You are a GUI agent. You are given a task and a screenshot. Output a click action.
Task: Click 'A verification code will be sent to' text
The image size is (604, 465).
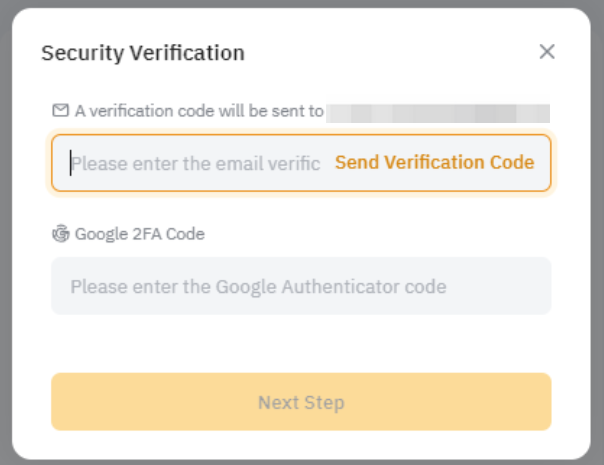click(x=199, y=111)
